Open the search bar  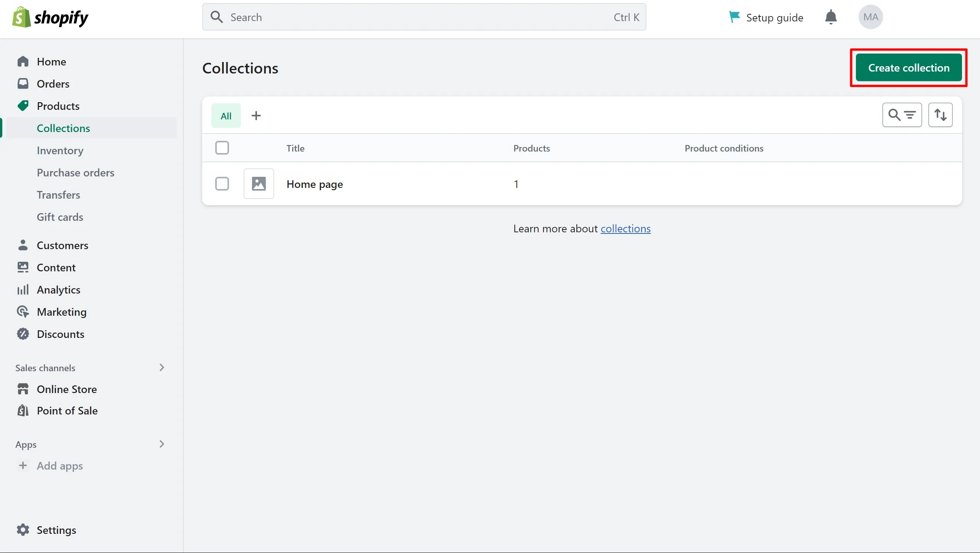pos(424,17)
